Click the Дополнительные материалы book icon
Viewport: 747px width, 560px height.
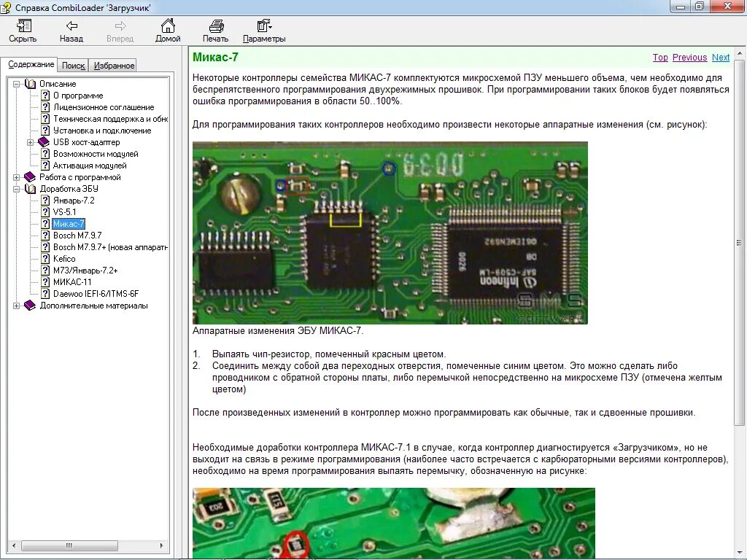coord(30,306)
